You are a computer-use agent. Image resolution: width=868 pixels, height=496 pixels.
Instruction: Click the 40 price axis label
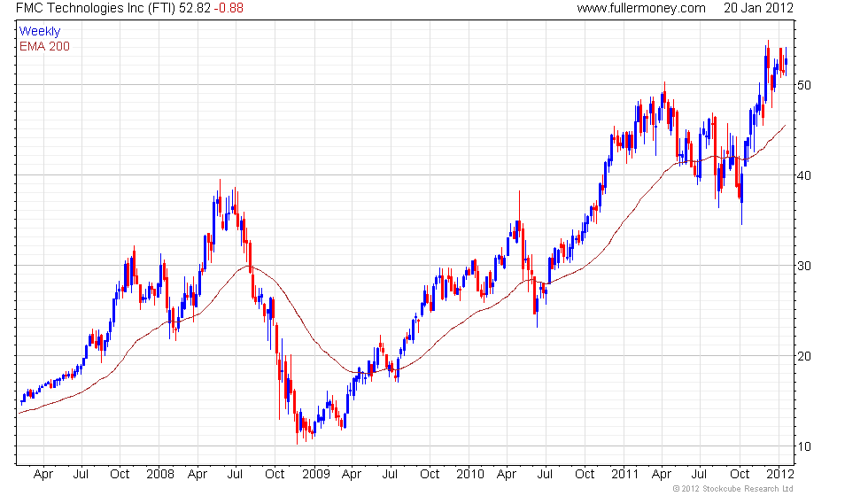(x=804, y=175)
